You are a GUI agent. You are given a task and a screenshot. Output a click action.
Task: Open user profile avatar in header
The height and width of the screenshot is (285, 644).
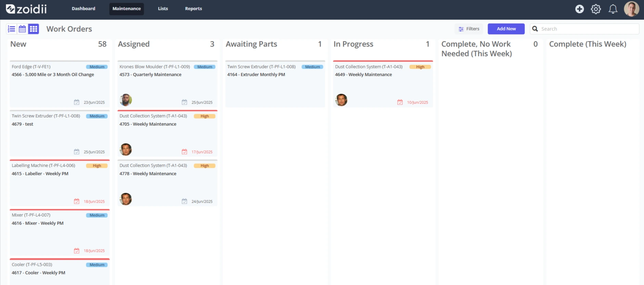631,9
